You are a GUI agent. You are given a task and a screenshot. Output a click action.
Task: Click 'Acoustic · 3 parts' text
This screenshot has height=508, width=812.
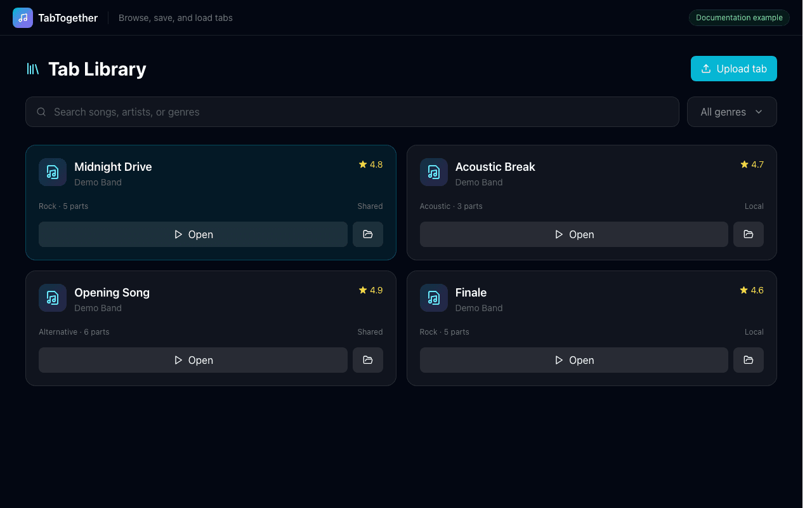coord(451,206)
